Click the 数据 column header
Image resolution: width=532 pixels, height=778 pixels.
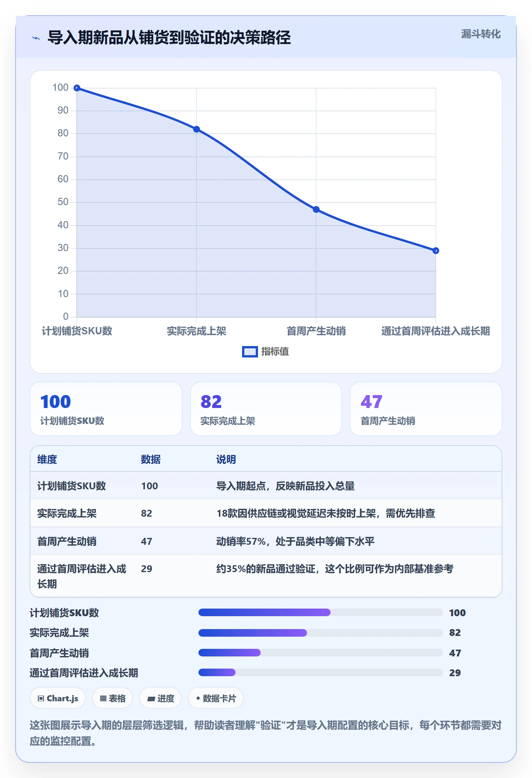coord(151,459)
